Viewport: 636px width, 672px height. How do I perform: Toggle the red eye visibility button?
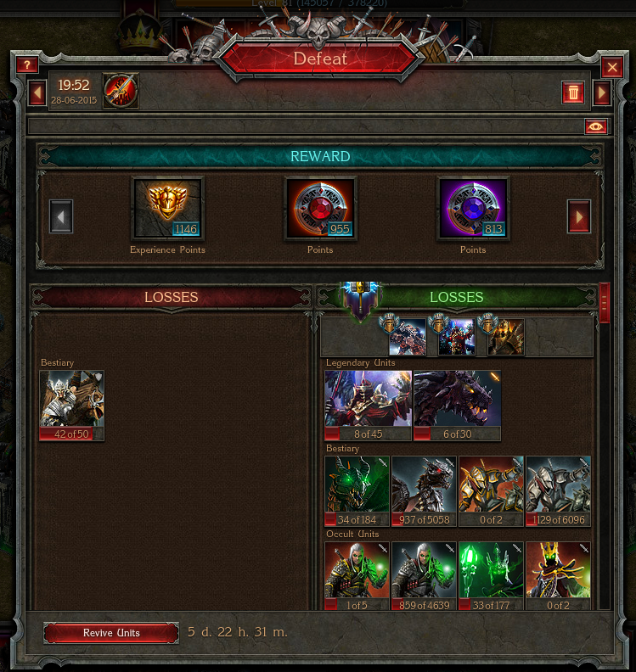596,126
